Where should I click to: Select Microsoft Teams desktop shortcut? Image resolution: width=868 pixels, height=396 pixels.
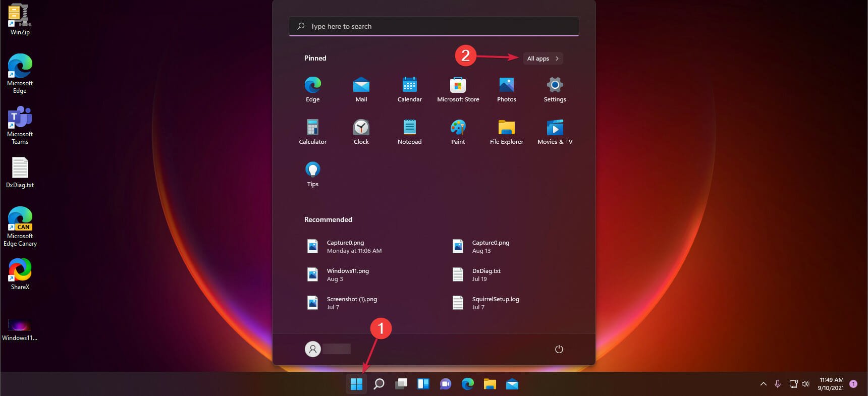pyautogui.click(x=20, y=126)
